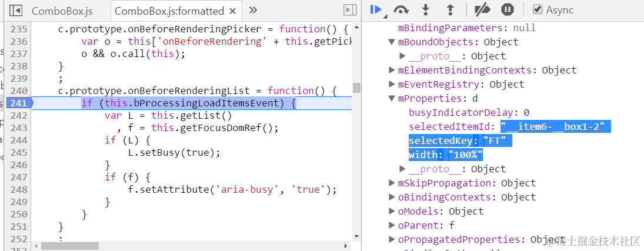Expand the oModels object
Viewport: 644px width, 251px height.
pyautogui.click(x=392, y=211)
